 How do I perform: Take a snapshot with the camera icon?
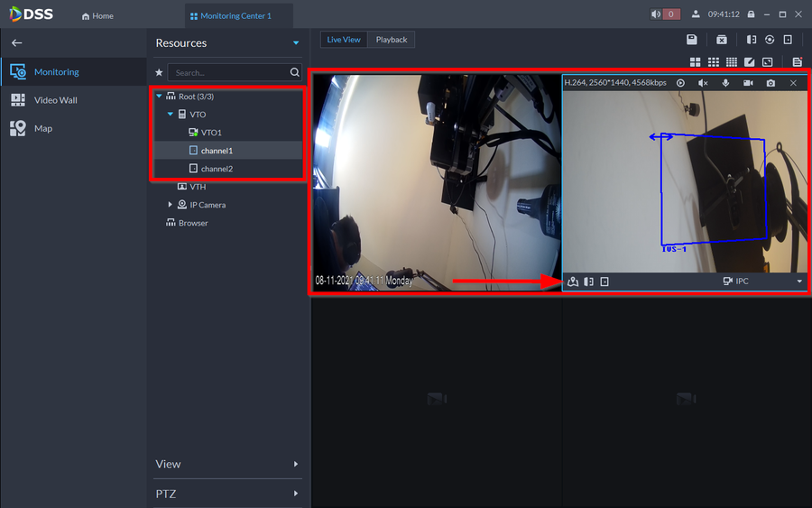coord(770,83)
